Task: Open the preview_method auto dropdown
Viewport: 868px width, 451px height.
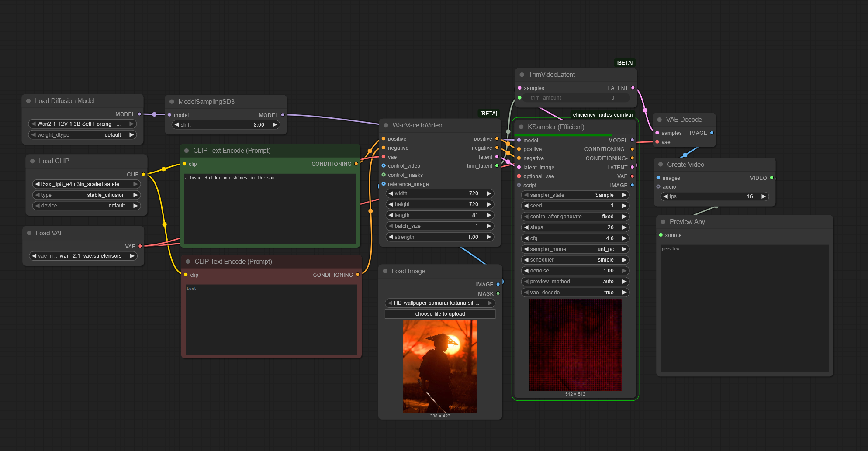Action: pyautogui.click(x=575, y=282)
